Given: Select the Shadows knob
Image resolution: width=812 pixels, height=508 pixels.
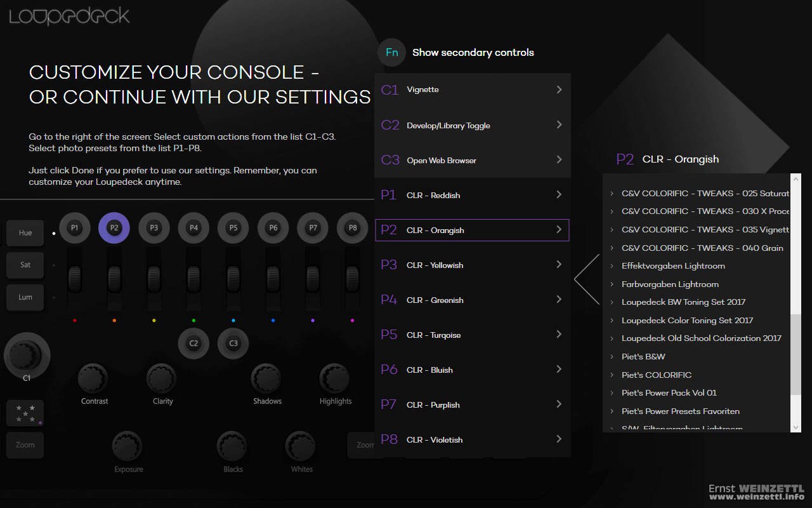Looking at the screenshot, I should (x=266, y=379).
